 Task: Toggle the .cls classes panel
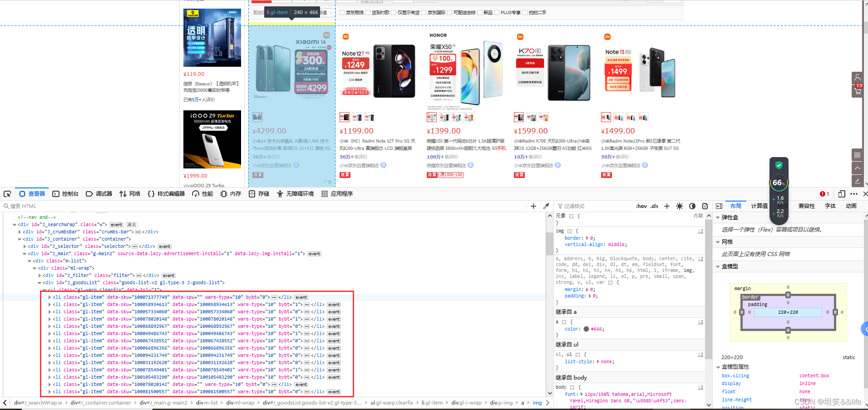point(654,206)
